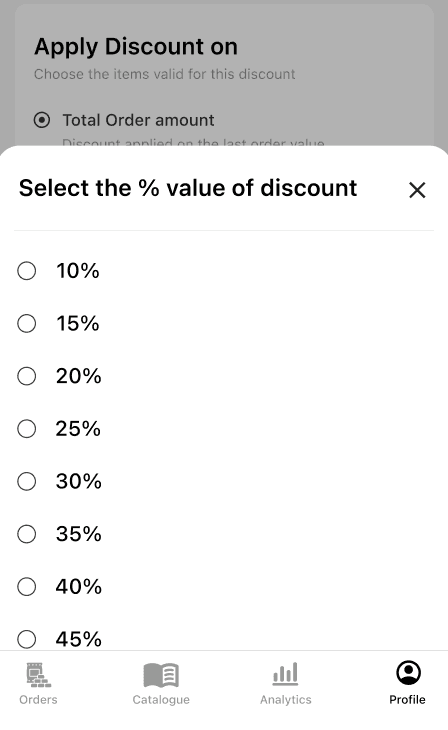The width and height of the screenshot is (448, 730).
Task: Tap the Analytics tab label
Action: pyautogui.click(x=285, y=700)
